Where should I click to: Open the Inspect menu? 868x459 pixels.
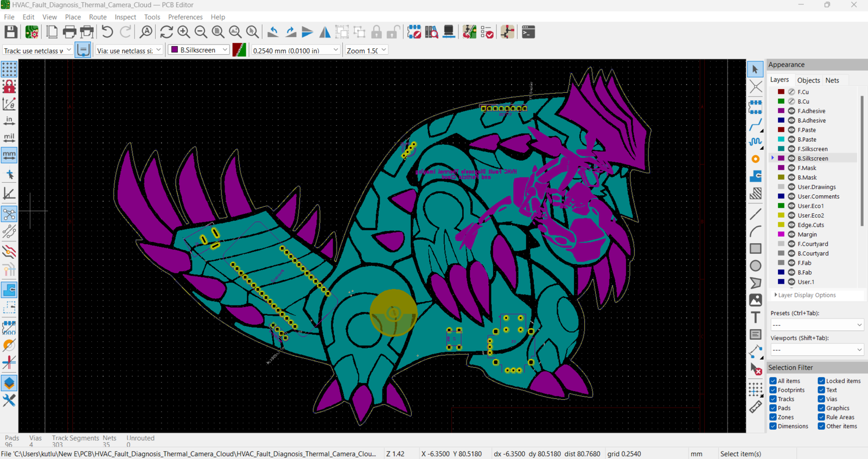[125, 17]
